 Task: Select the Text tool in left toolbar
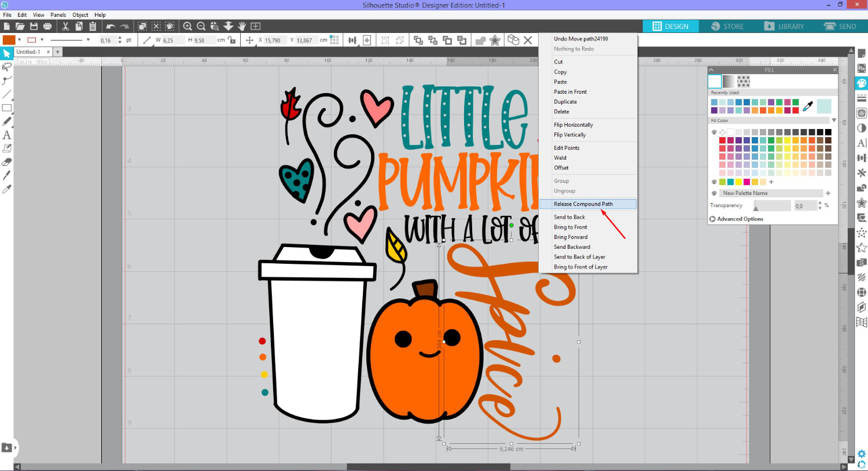[x=7, y=135]
